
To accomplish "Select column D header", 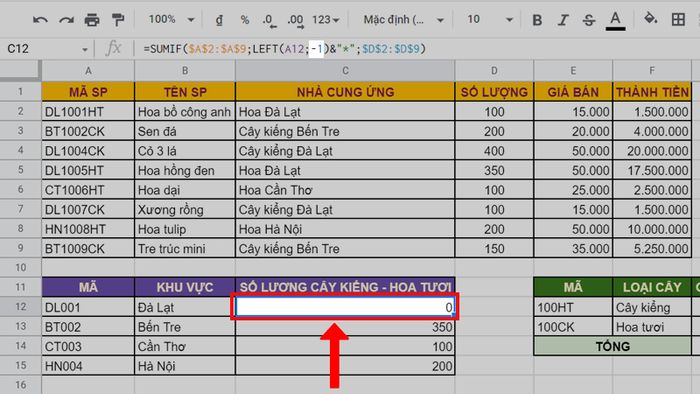I will coord(494,71).
